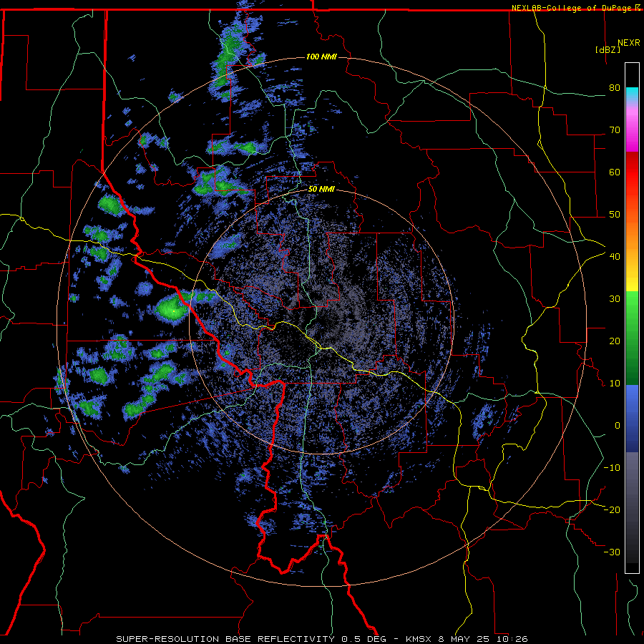644x644 pixels.
Task: Click the -30 value on dBZ scale
Action: [612, 552]
